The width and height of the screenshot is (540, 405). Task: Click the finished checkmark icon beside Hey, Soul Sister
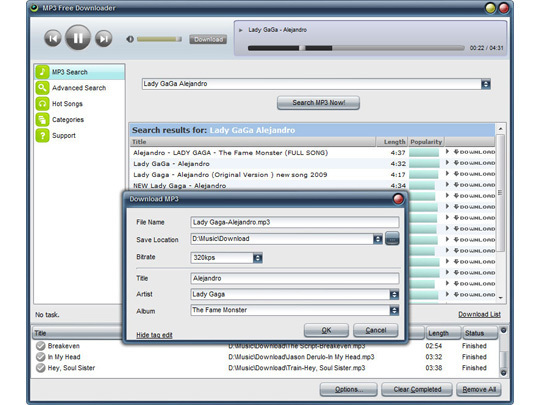point(41,368)
